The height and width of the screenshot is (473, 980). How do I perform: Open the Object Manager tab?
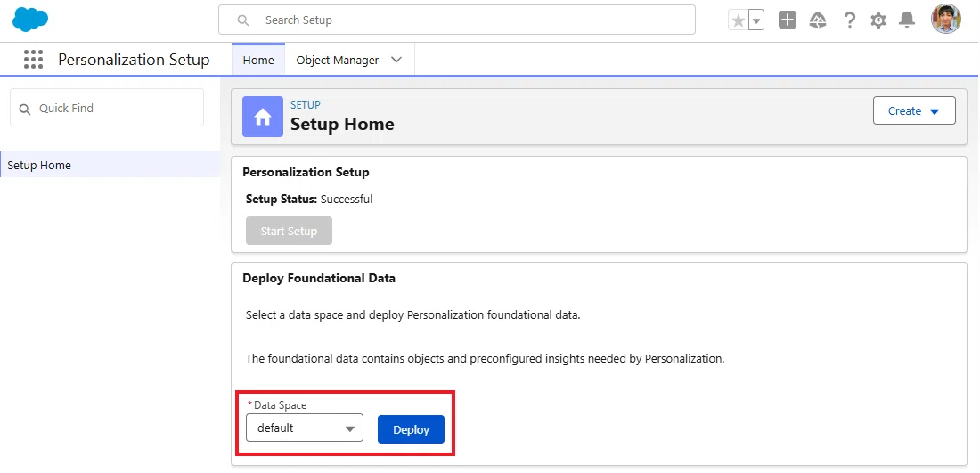(x=337, y=60)
